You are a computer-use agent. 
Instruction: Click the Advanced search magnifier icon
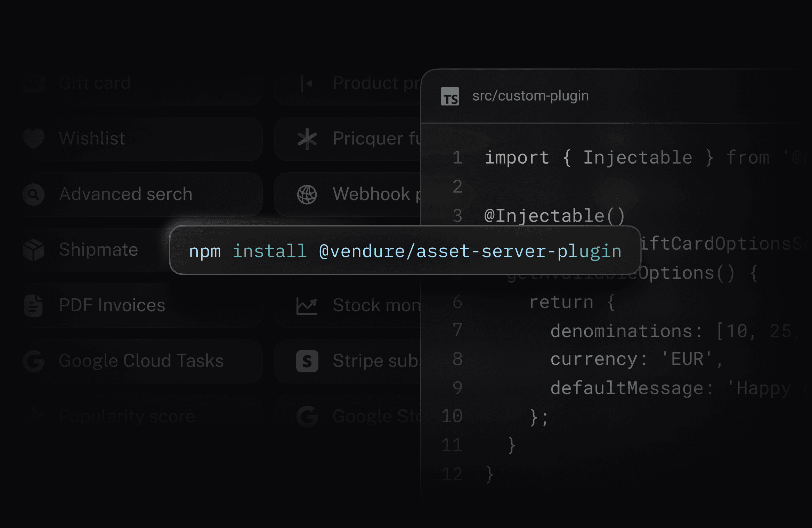33,194
